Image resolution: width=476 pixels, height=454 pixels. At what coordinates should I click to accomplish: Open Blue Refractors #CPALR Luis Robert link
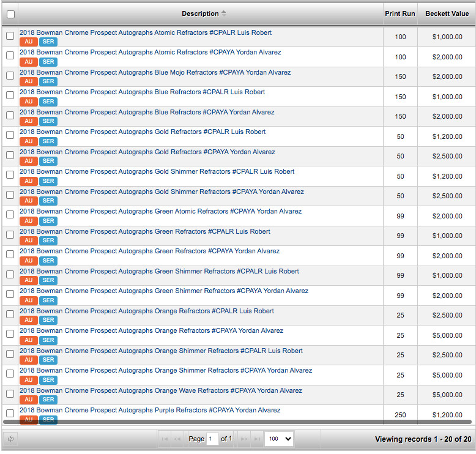pyautogui.click(x=142, y=92)
